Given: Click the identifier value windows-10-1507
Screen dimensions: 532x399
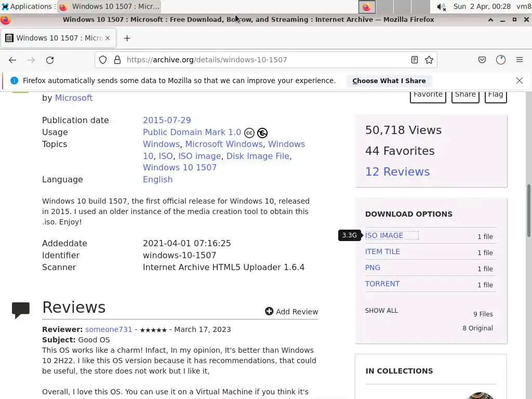Looking at the screenshot, I should click(179, 256).
